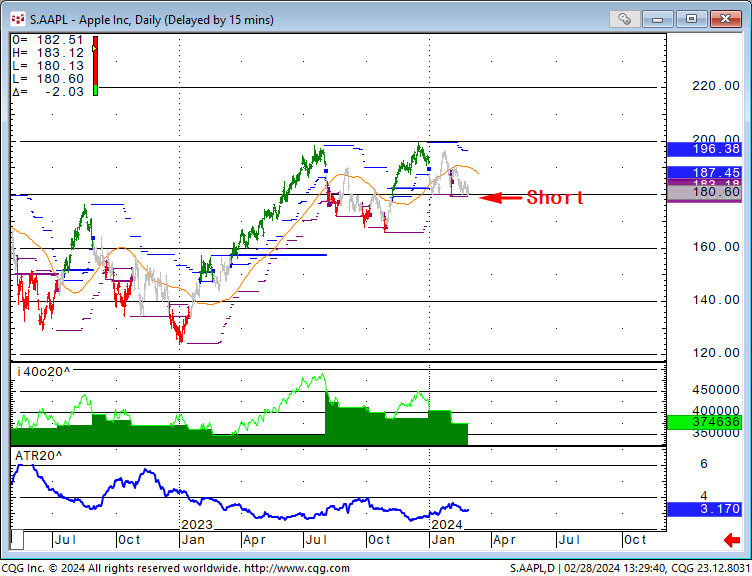The height and width of the screenshot is (576, 752).
Task: Click the S.AAPL - Apple Inc, Daily title text
Action: pos(152,20)
